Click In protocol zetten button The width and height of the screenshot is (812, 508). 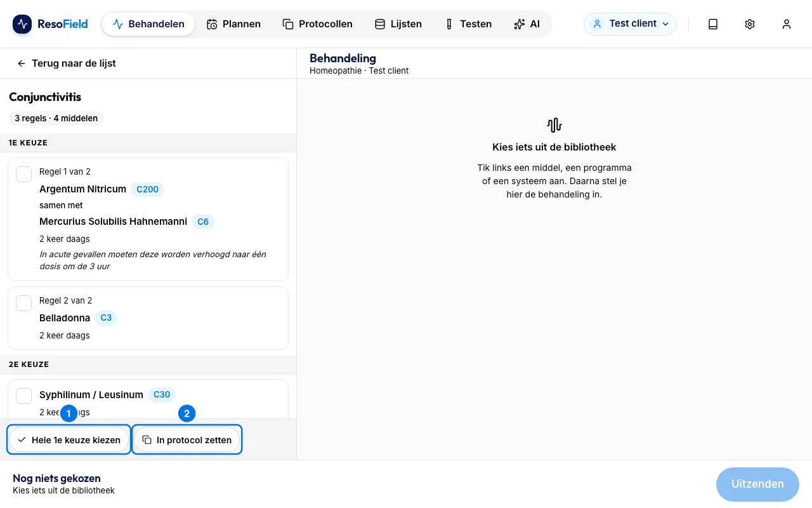(187, 439)
